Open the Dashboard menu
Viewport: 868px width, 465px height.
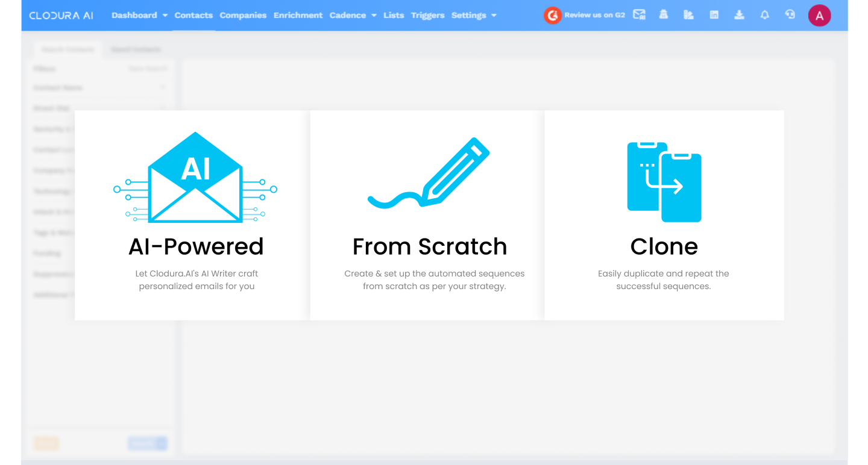coord(134,15)
